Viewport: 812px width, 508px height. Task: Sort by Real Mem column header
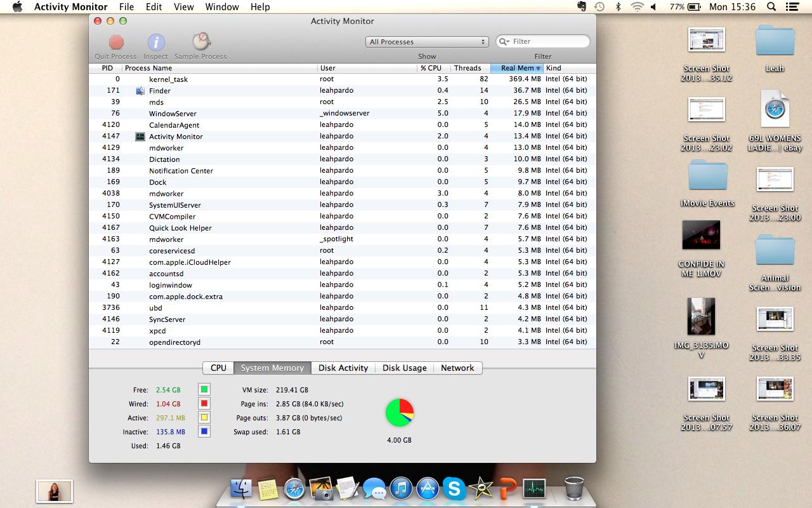[x=517, y=68]
